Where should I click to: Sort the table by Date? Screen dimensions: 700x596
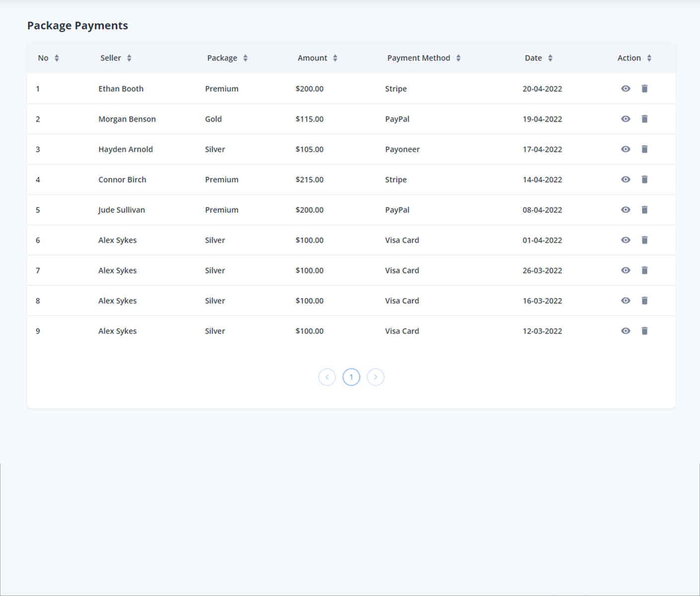551,58
